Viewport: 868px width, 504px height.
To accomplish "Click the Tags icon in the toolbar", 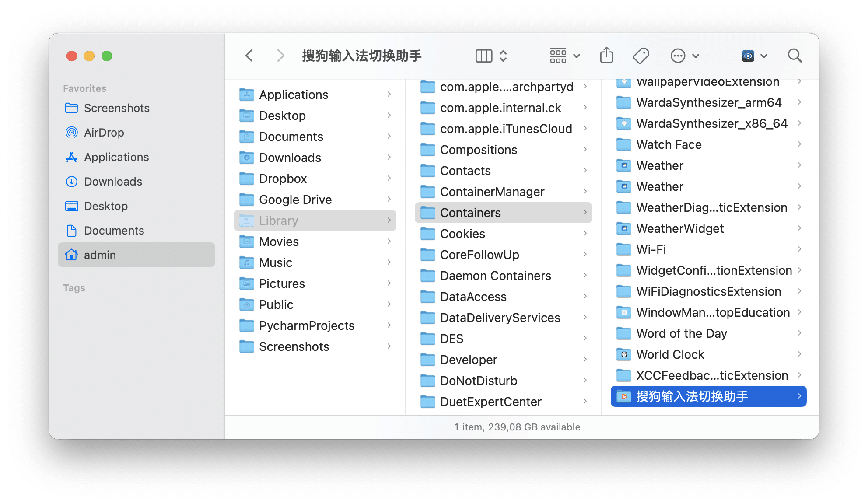I will click(640, 56).
